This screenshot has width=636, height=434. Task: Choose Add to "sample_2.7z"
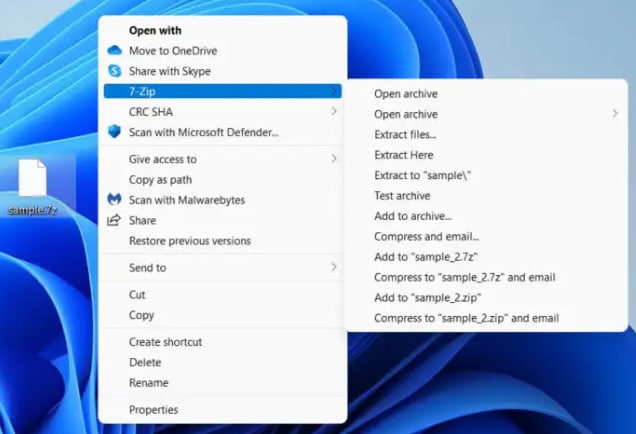pyautogui.click(x=487, y=257)
